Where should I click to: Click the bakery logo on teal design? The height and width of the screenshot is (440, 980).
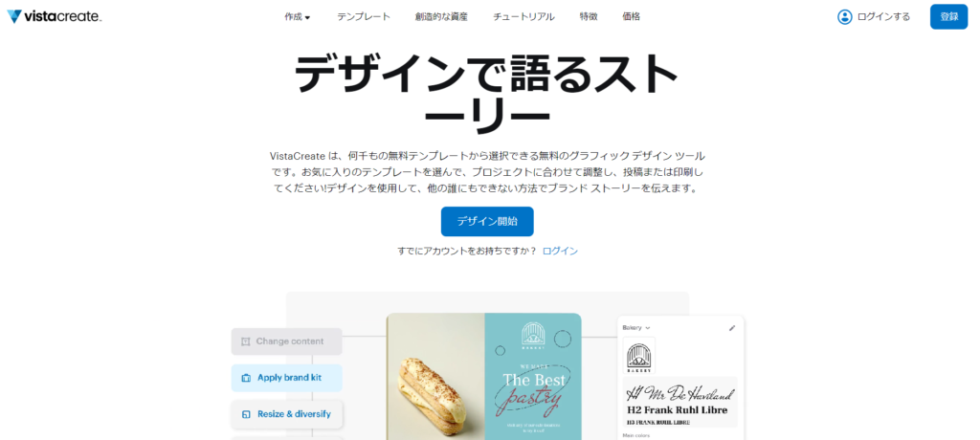point(533,335)
